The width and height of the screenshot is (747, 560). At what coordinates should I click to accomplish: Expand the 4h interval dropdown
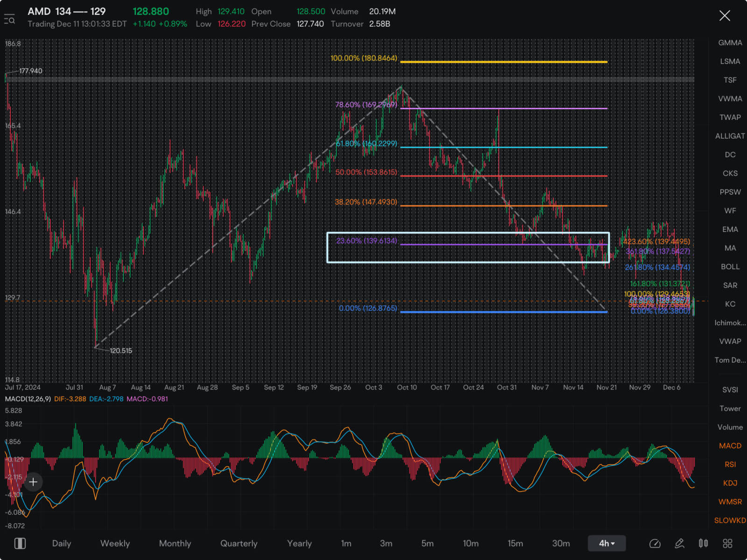[606, 543]
